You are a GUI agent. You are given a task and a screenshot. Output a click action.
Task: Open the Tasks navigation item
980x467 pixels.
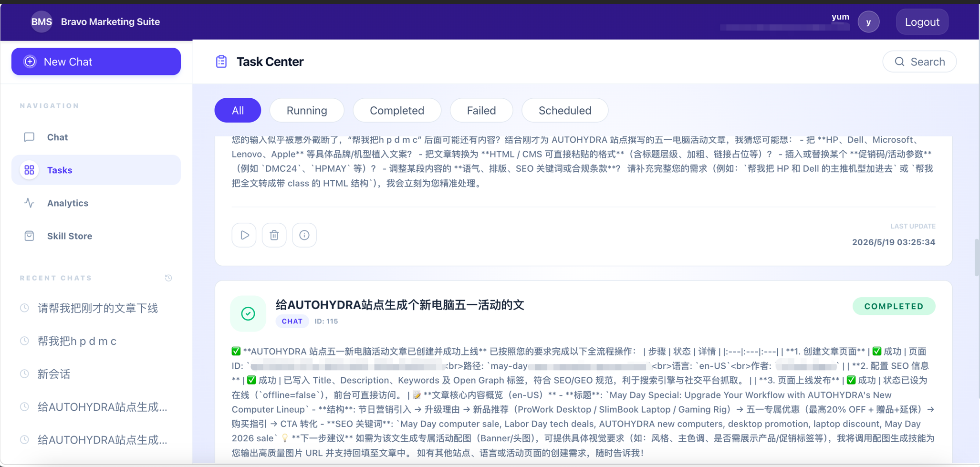tap(96, 170)
